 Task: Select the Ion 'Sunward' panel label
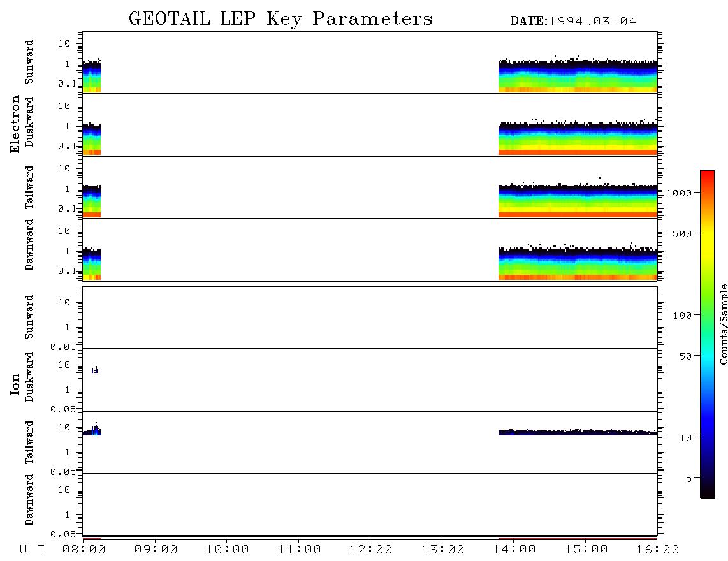coord(29,317)
